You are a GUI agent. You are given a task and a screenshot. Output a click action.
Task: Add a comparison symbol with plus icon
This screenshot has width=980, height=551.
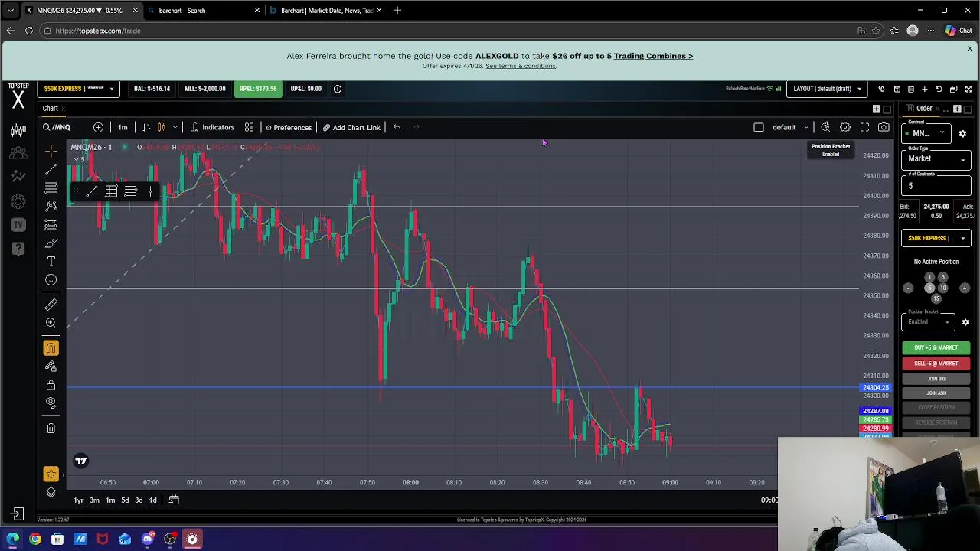98,127
